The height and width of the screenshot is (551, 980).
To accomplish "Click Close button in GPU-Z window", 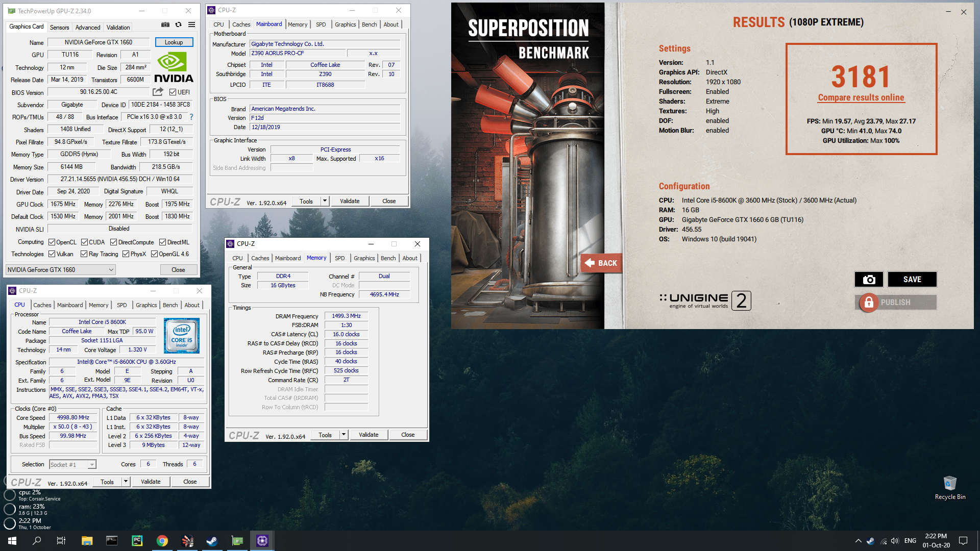I will coord(178,270).
